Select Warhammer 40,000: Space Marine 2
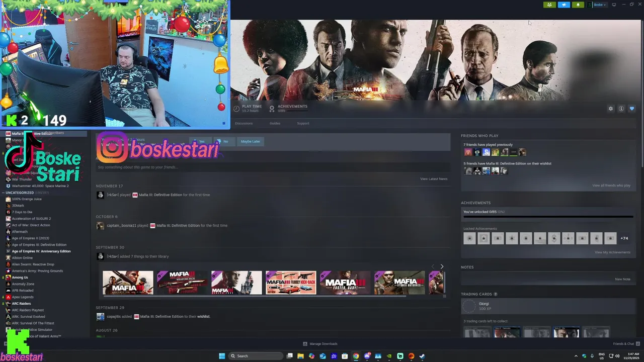 (40, 186)
